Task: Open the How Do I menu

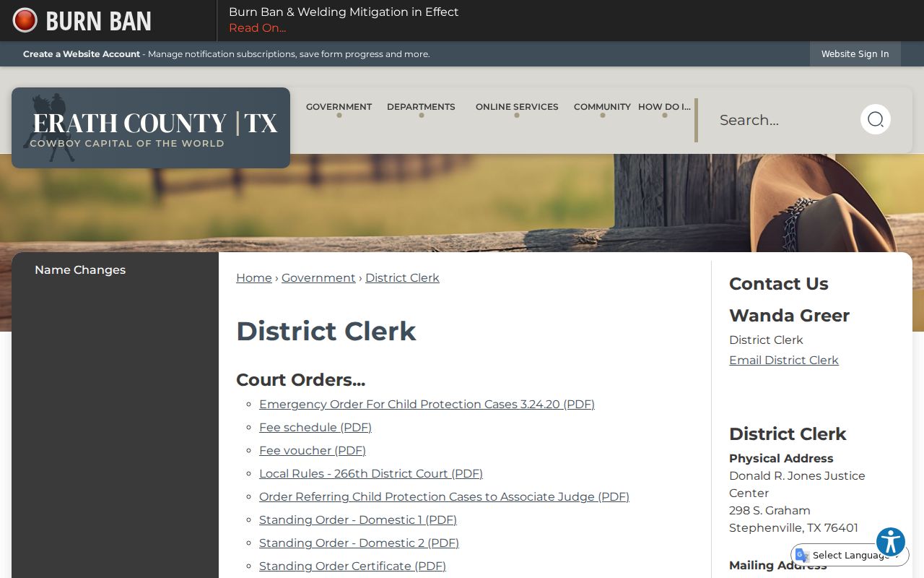Action: 664,107
